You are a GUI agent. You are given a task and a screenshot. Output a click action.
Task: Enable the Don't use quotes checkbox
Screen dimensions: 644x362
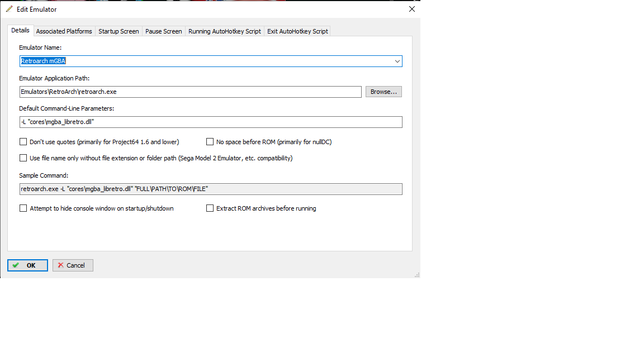23,142
